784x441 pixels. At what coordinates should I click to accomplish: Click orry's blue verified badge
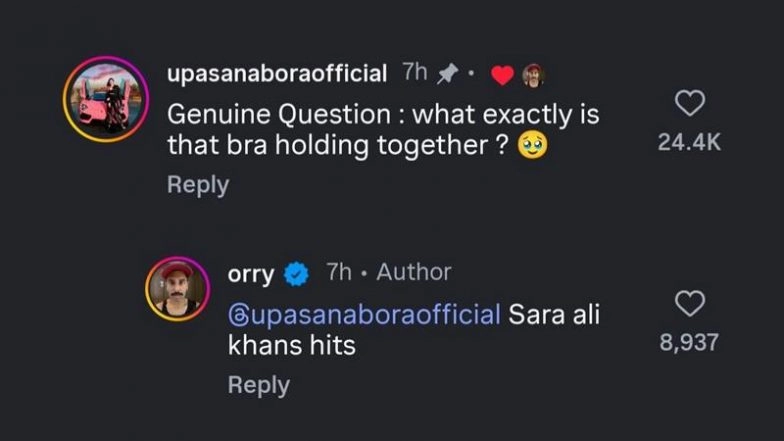tap(296, 273)
